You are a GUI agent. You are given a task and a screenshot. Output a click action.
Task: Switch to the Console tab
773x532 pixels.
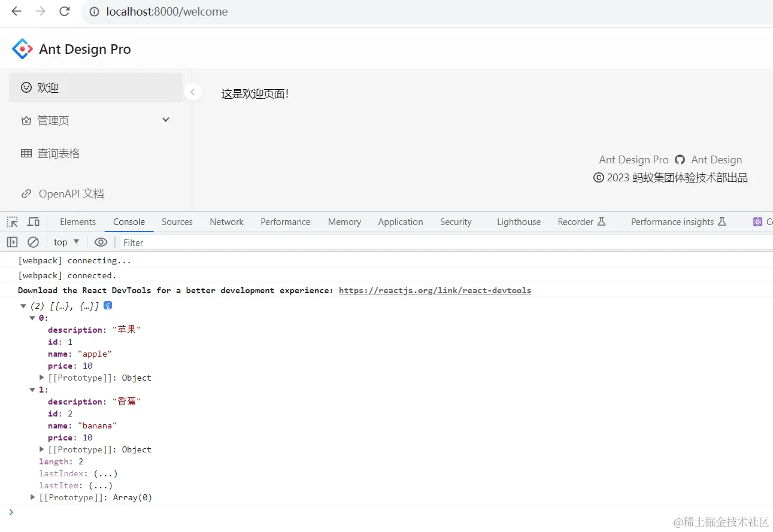click(x=129, y=221)
